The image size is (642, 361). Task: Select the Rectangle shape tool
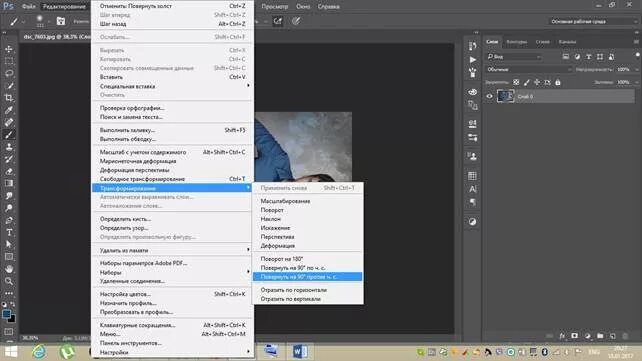point(9,257)
